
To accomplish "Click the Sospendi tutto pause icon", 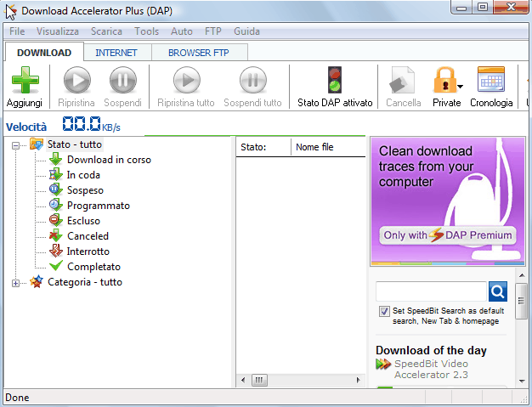I will [x=252, y=80].
